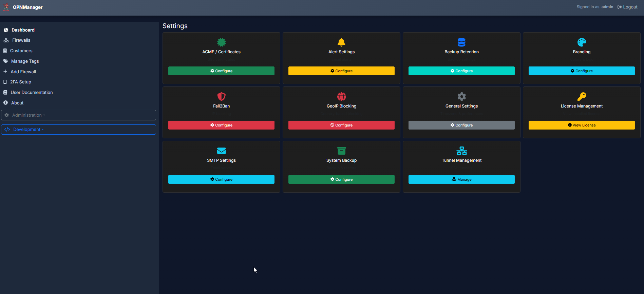Go to Manage Tags in sidebar

tap(25, 61)
